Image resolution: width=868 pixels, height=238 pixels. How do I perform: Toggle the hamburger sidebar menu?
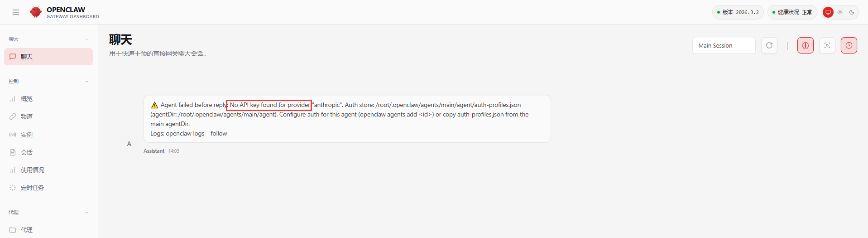16,12
